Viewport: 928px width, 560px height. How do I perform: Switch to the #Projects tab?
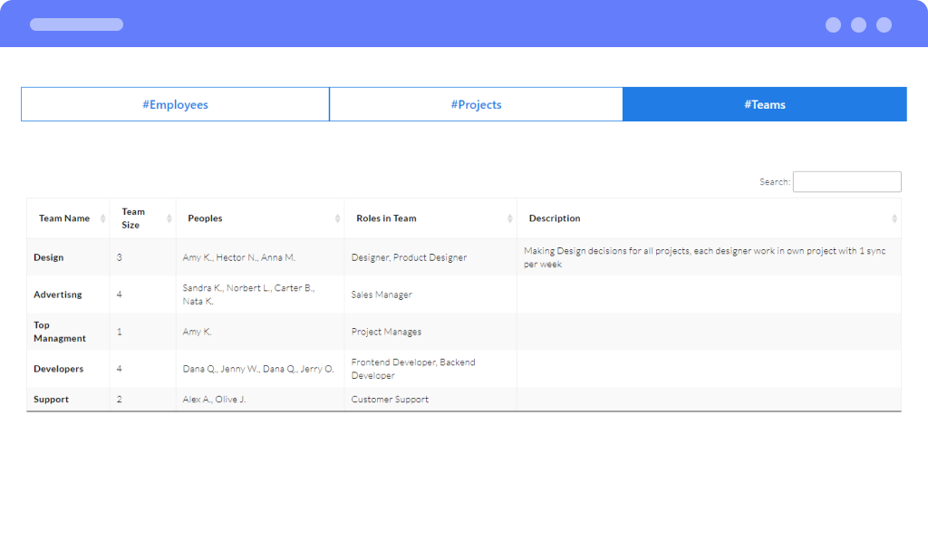(476, 104)
